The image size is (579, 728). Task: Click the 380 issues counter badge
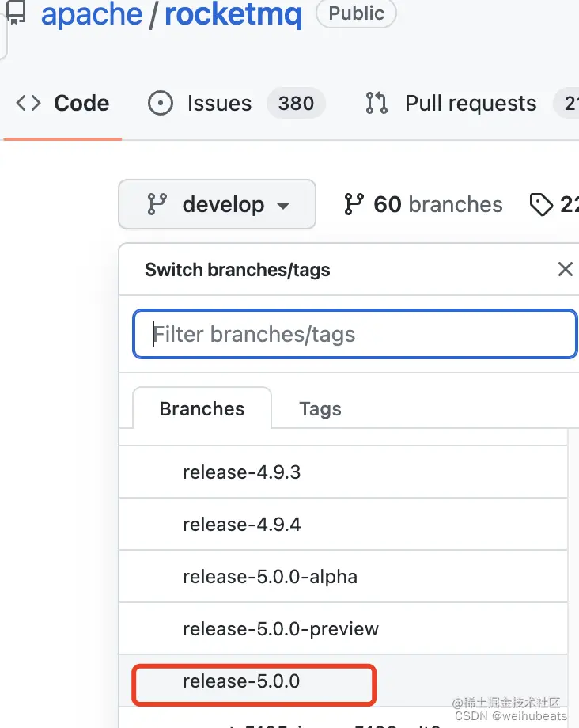coord(296,103)
